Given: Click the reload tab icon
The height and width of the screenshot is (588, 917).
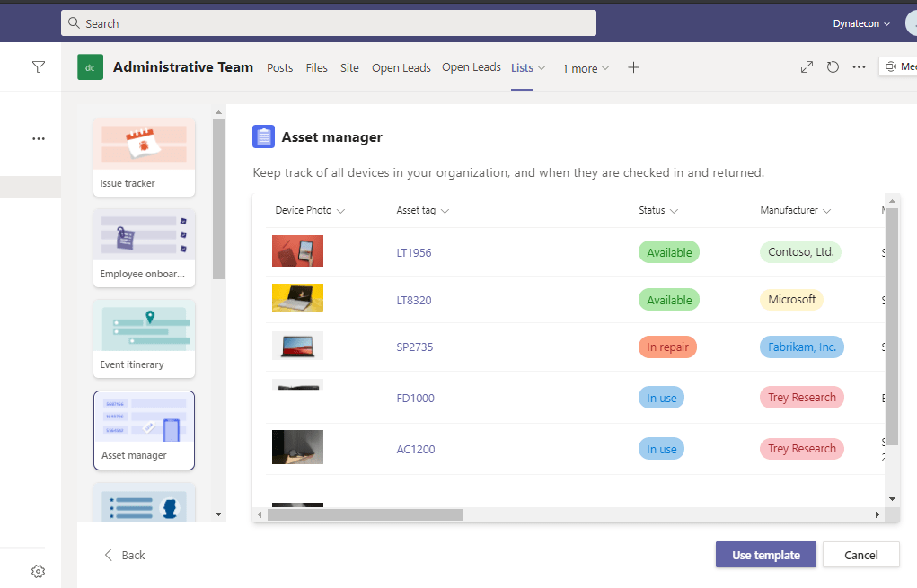Looking at the screenshot, I should pyautogui.click(x=833, y=67).
